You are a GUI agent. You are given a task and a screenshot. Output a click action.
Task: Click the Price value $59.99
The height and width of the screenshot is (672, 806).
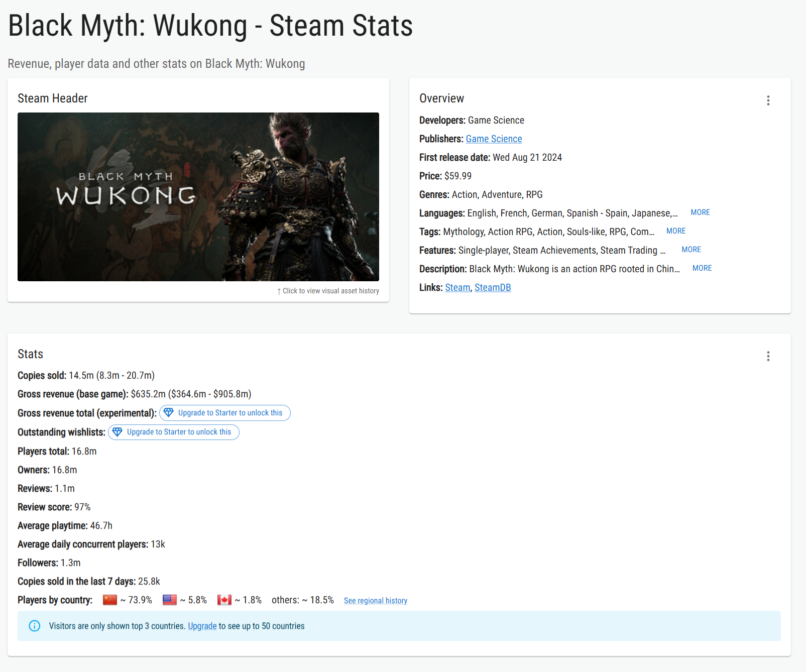(458, 176)
